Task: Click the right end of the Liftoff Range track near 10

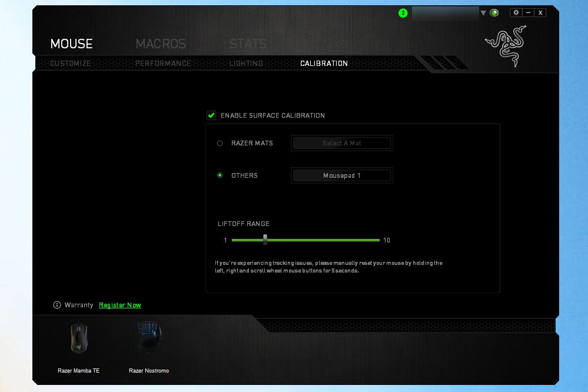Action: (377, 240)
